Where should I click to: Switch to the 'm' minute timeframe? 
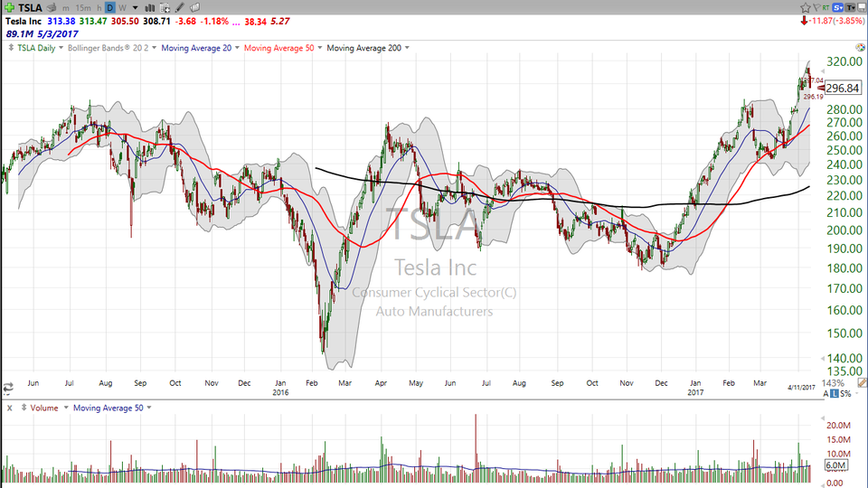[x=66, y=8]
